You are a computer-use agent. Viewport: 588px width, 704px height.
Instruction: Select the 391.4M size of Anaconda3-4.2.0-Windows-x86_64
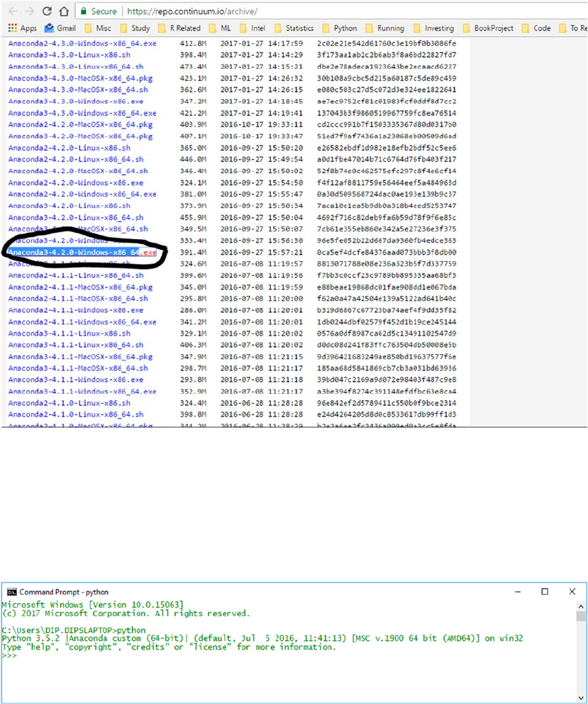[194, 253]
